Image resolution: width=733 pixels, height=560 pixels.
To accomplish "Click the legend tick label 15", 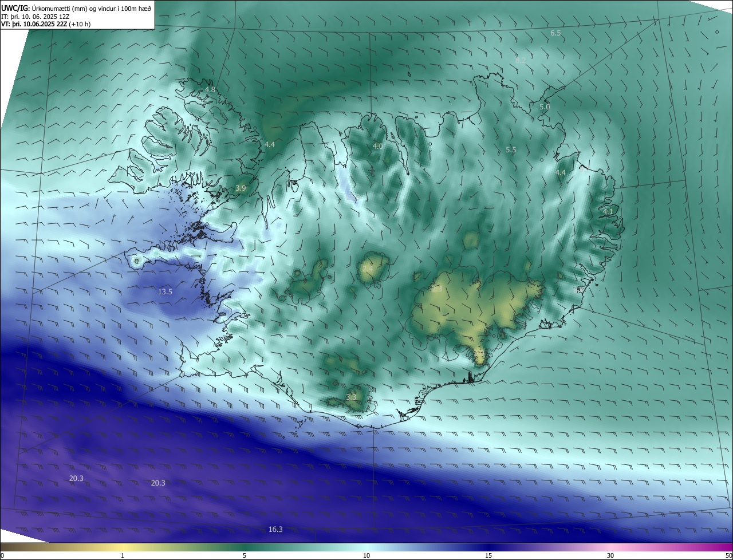I will tap(488, 555).
